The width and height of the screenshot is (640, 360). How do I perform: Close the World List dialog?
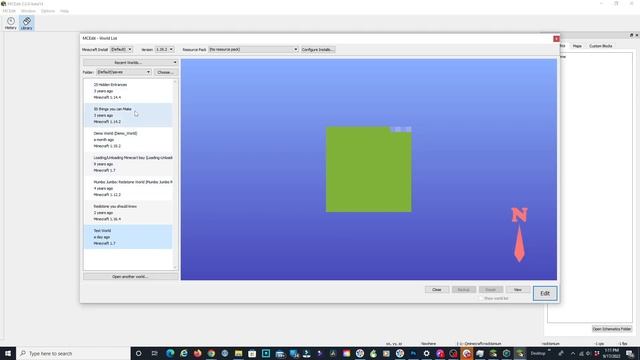coord(556,38)
